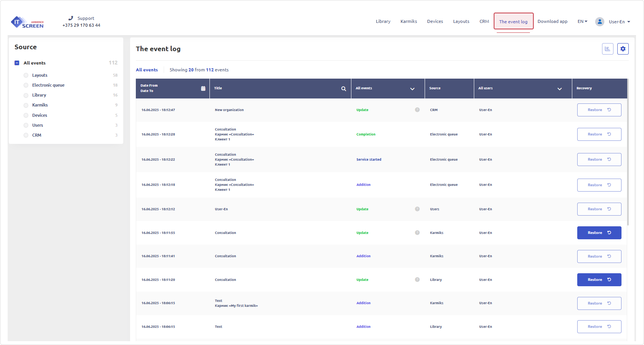Uncheck the All events filter checkbox

pos(17,63)
